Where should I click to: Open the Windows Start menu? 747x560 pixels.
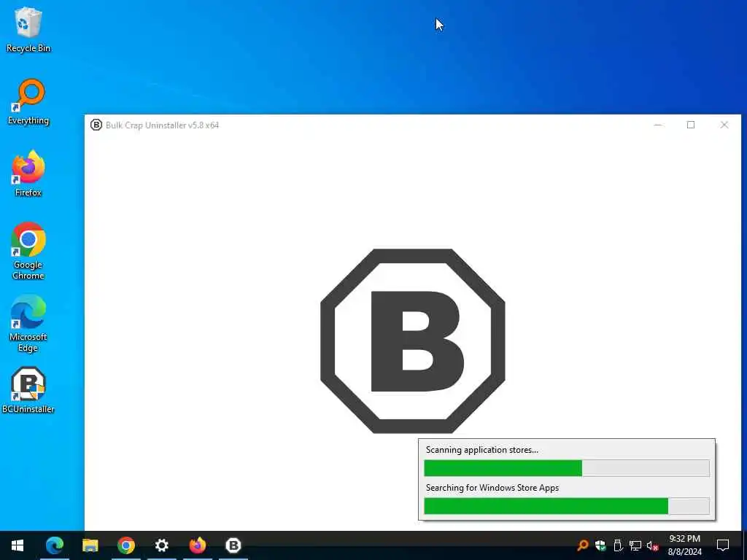18,545
